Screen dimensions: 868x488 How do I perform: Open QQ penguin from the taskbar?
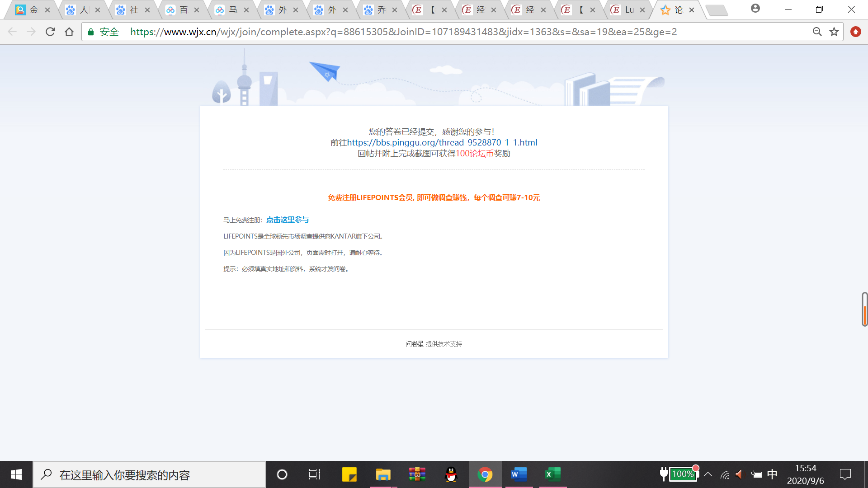pyautogui.click(x=451, y=474)
